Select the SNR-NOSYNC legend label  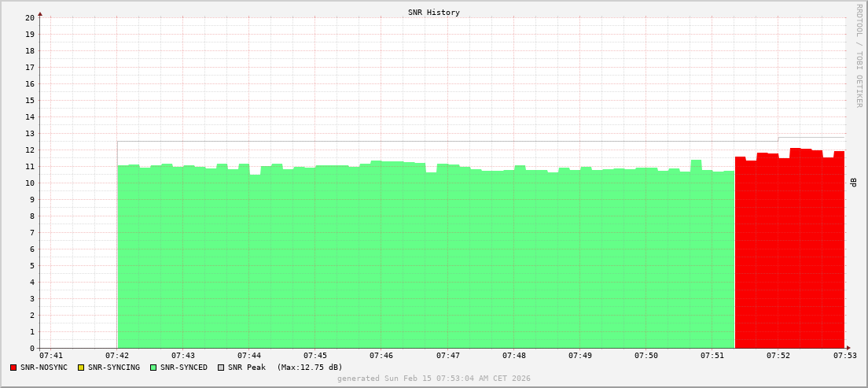[x=44, y=368]
